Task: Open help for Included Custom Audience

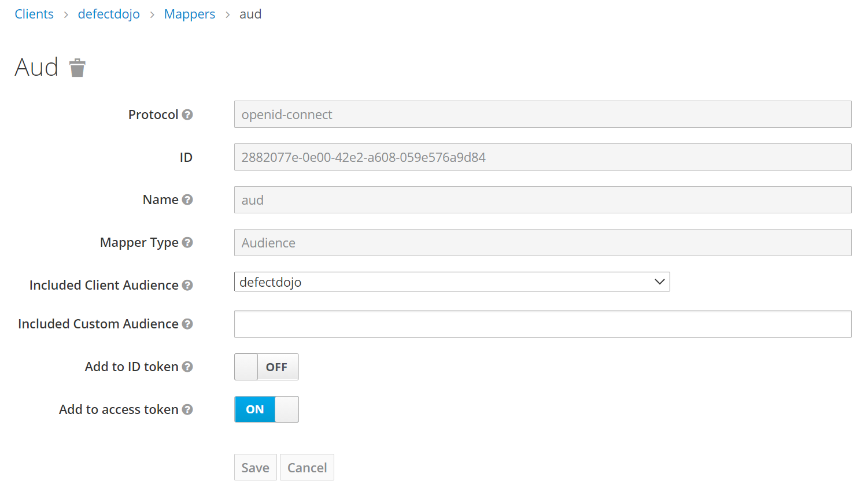Action: [x=188, y=324]
